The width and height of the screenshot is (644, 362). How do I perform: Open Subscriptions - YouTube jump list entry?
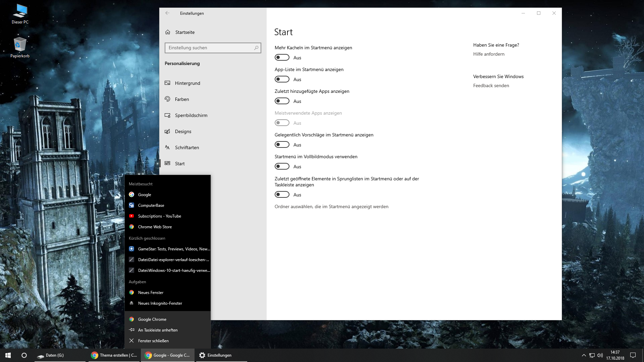[x=159, y=216]
